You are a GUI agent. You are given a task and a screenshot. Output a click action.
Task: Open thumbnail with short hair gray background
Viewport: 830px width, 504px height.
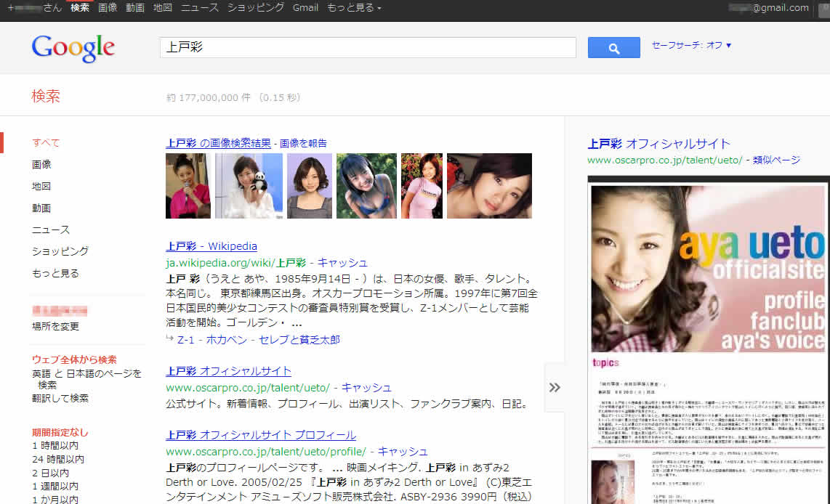tap(310, 186)
